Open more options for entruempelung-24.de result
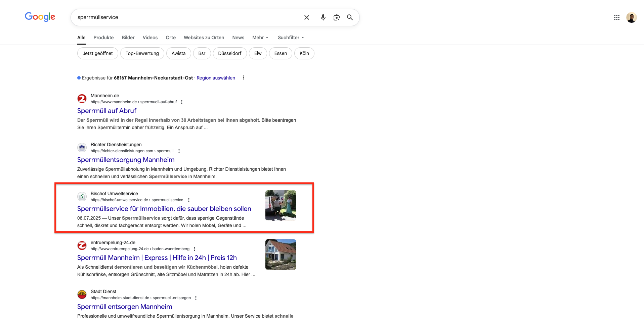Viewport: 644px width, 321px height. pos(195,249)
